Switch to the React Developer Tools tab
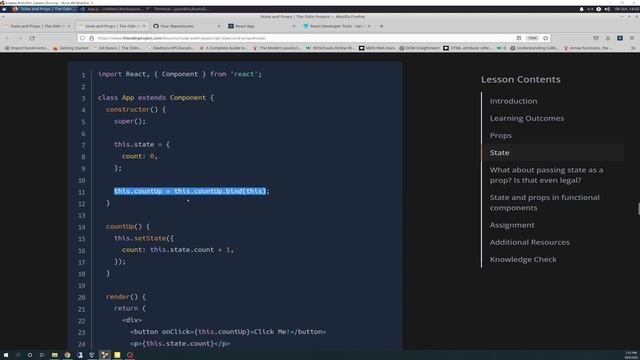The image size is (640, 360). 336,26
